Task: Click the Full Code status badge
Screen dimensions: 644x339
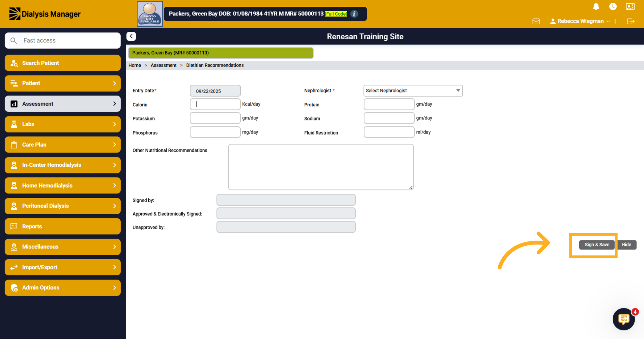Action: click(336, 14)
